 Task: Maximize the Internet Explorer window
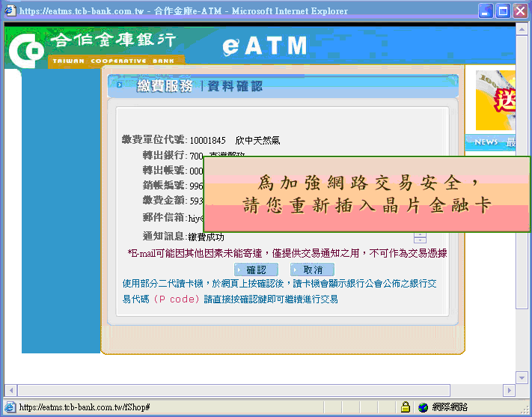pyautogui.click(x=503, y=11)
